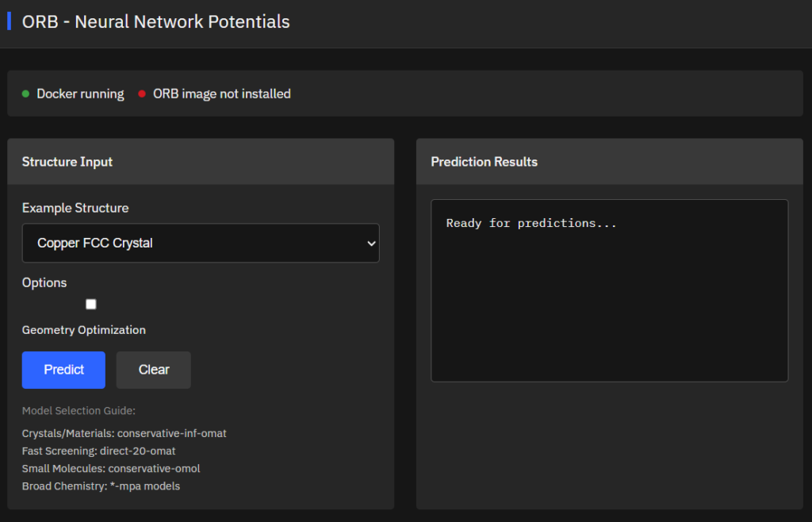The height and width of the screenshot is (522, 812).
Task: Open the Example Structure dropdown
Action: point(201,243)
